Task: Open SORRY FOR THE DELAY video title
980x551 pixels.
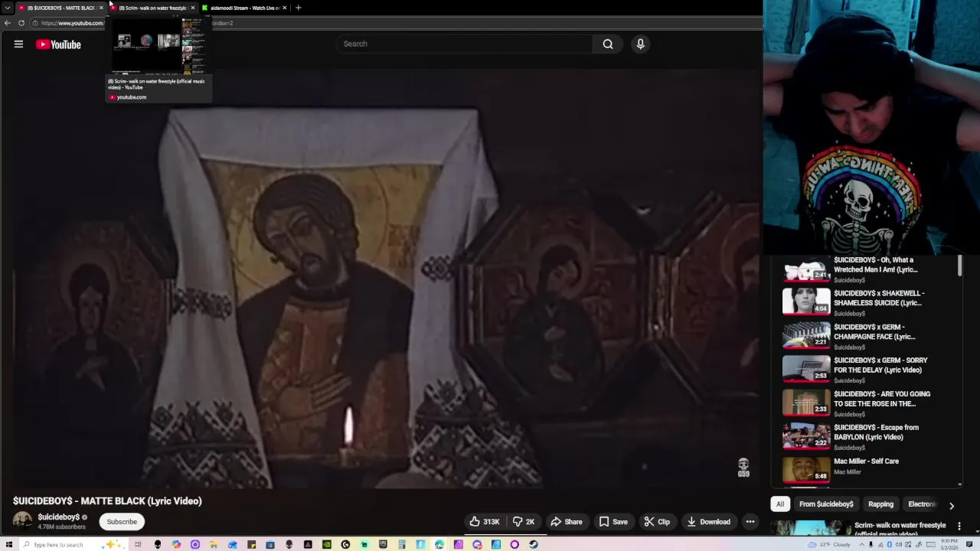Action: tap(880, 365)
